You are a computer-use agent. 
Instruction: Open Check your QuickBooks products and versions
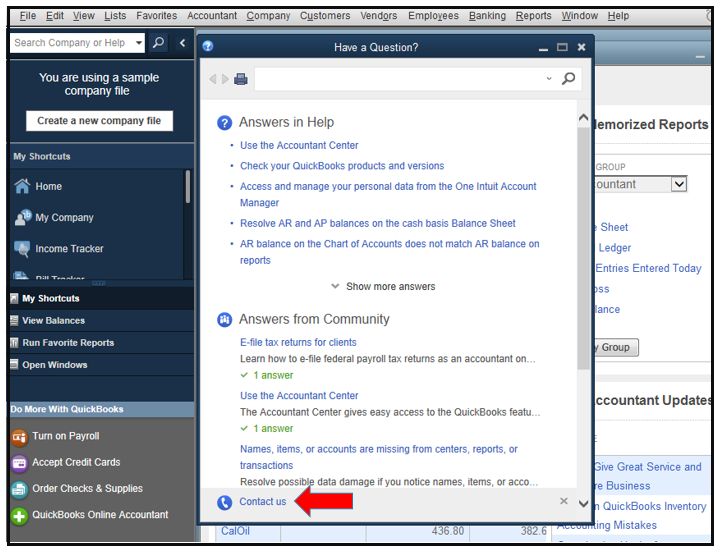pos(342,166)
